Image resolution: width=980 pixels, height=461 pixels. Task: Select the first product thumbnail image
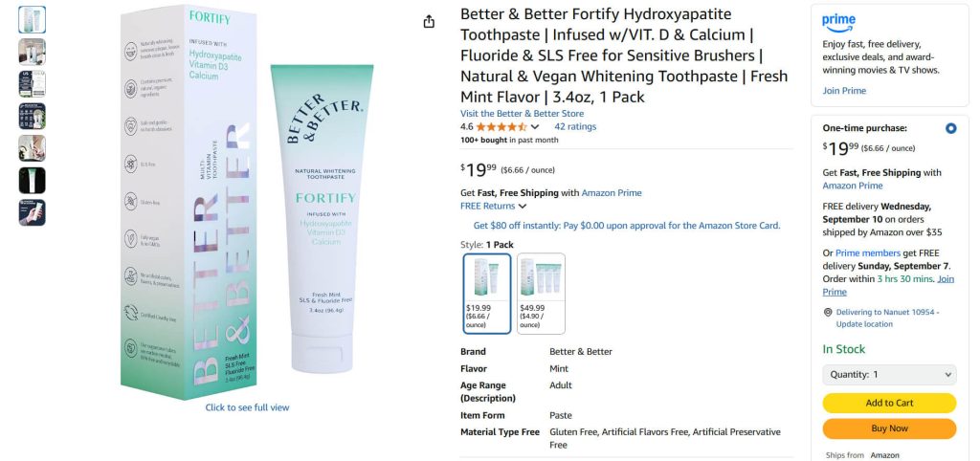[x=32, y=20]
